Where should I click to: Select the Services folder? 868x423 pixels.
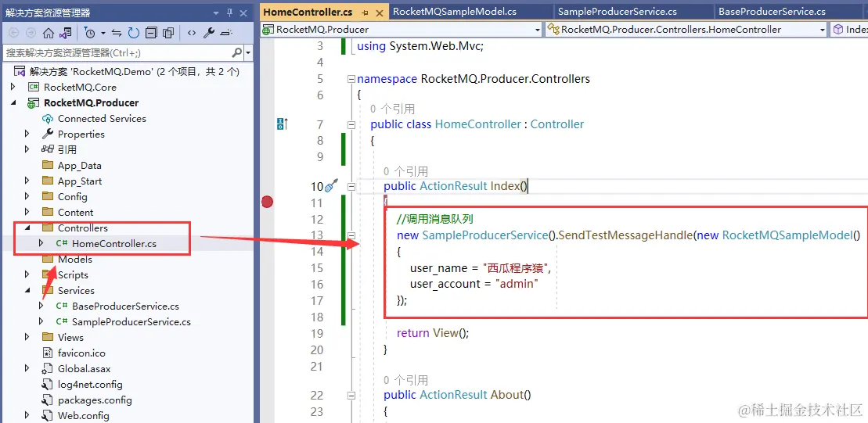[76, 290]
